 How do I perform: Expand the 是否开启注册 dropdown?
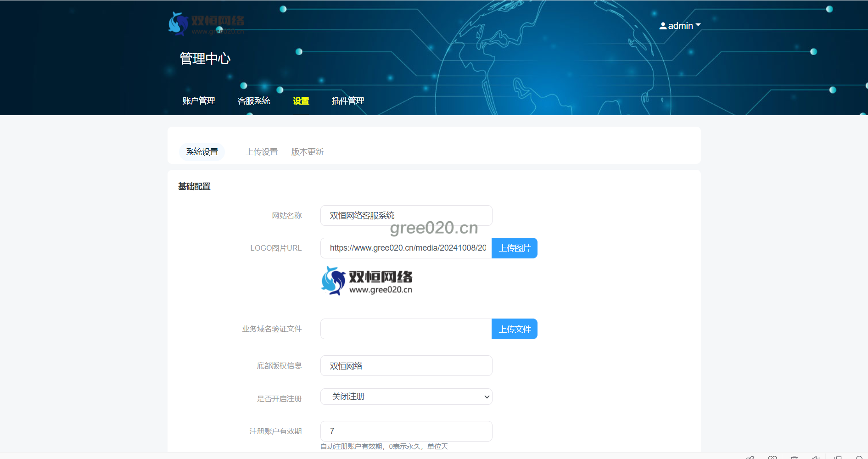point(406,397)
